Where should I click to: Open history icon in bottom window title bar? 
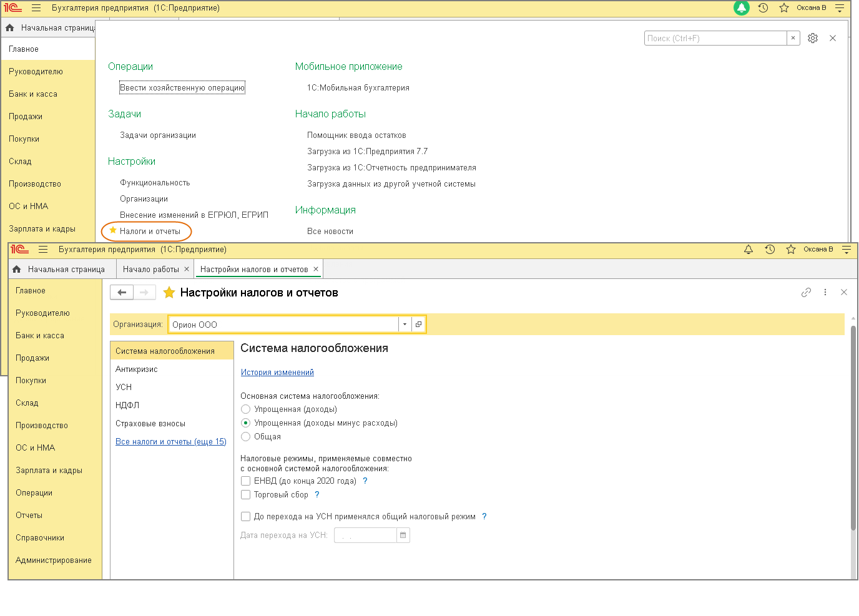click(x=770, y=250)
